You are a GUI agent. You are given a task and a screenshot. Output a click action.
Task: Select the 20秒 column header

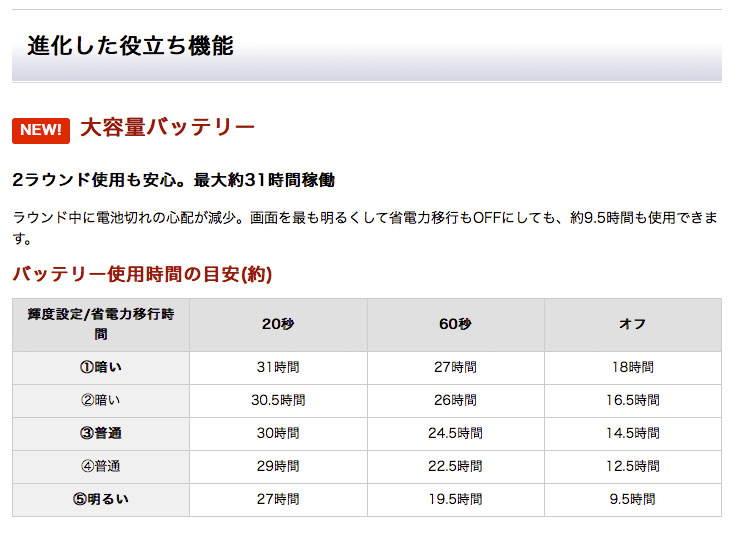click(x=278, y=324)
